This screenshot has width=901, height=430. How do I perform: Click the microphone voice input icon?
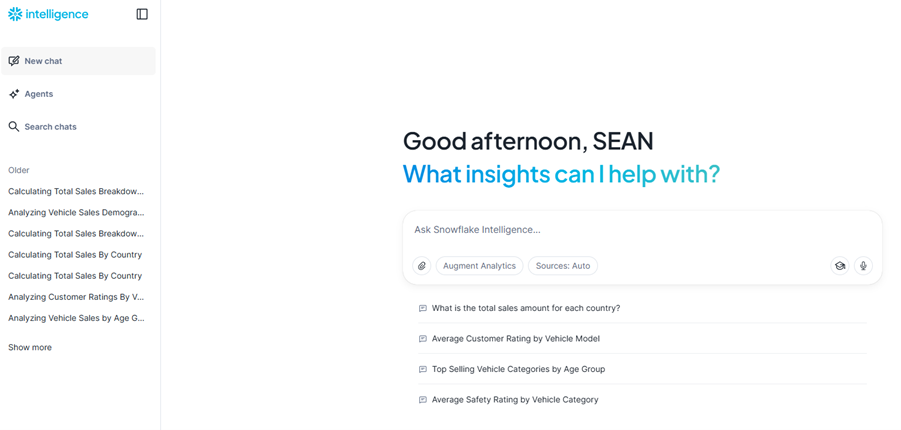(x=863, y=266)
